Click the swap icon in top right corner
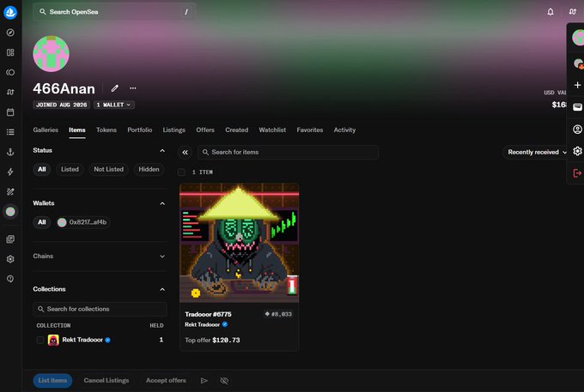The width and height of the screenshot is (584, 392). coord(573,12)
